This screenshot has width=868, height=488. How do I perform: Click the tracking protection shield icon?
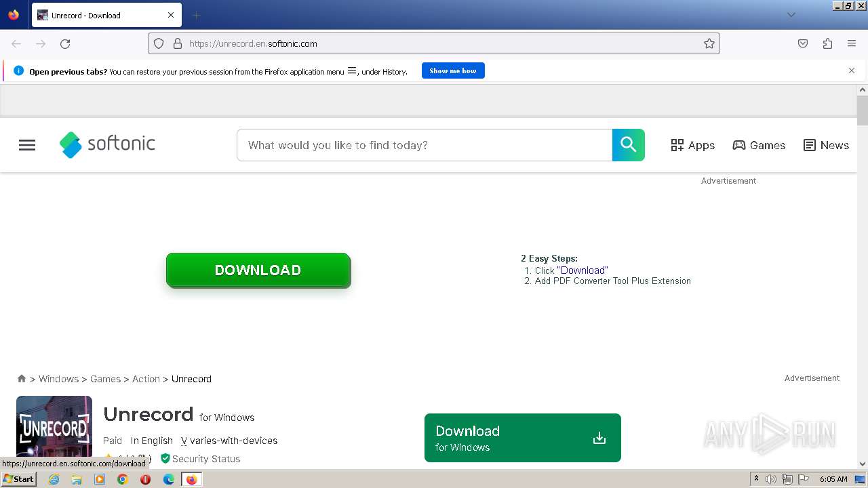click(x=159, y=43)
